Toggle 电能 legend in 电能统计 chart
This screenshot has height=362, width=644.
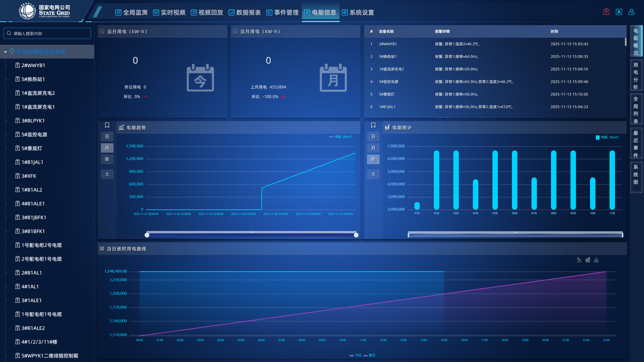tap(607, 137)
